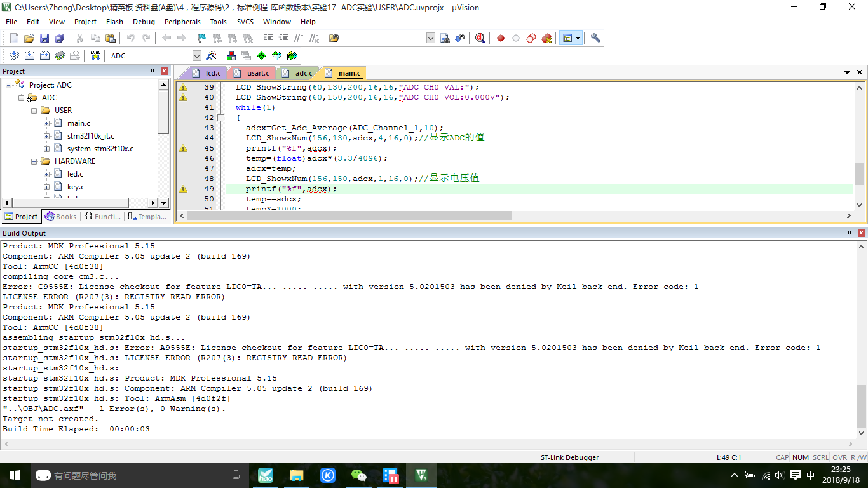
Task: Open WeChat from the taskbar
Action: (359, 475)
